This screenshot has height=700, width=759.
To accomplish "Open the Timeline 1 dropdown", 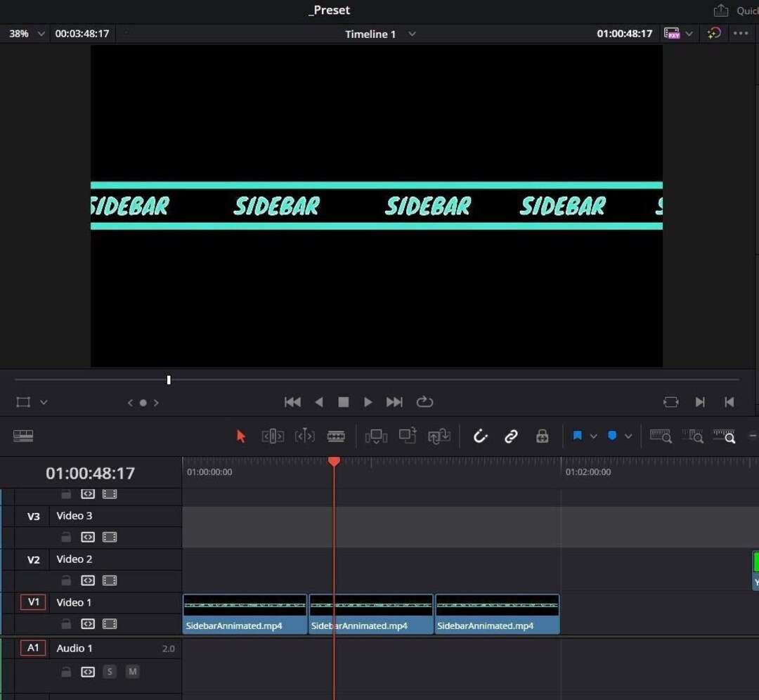I will 412,34.
